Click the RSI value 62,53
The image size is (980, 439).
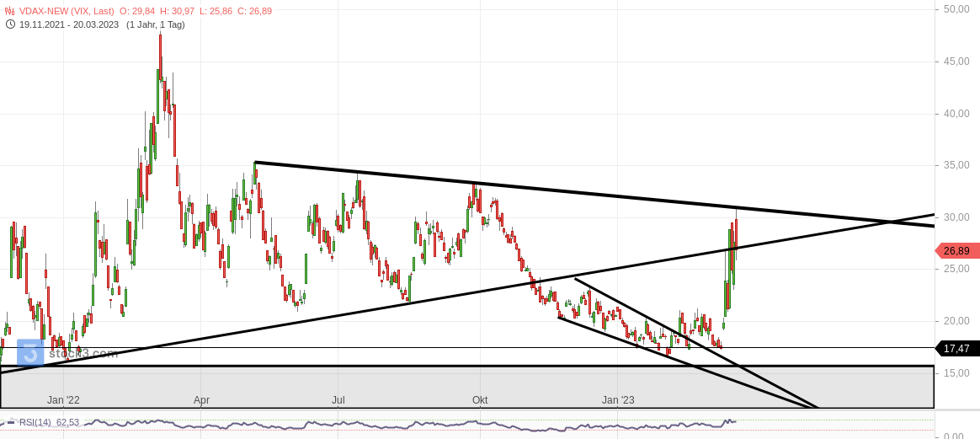click(67, 422)
